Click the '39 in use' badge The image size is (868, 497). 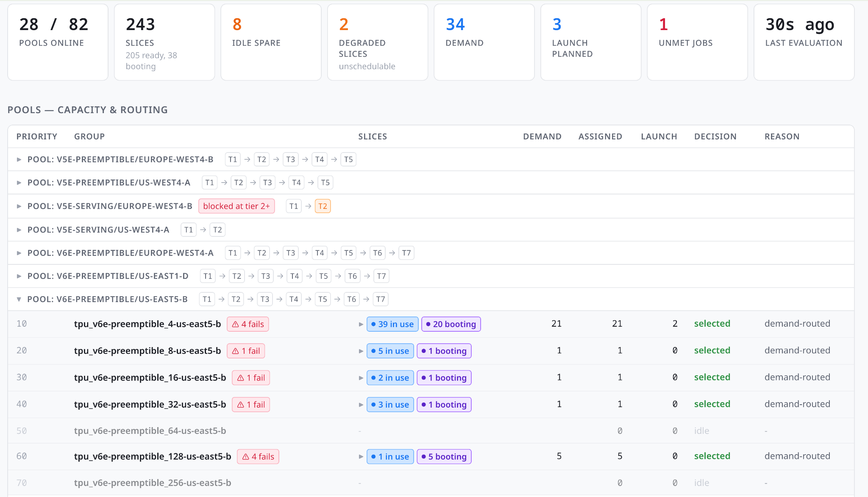tap(392, 324)
